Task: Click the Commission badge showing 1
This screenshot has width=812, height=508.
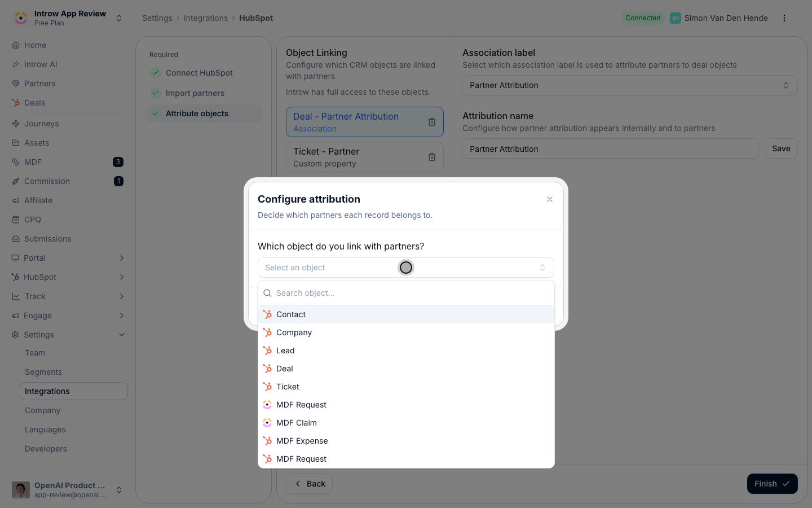Action: point(118,181)
